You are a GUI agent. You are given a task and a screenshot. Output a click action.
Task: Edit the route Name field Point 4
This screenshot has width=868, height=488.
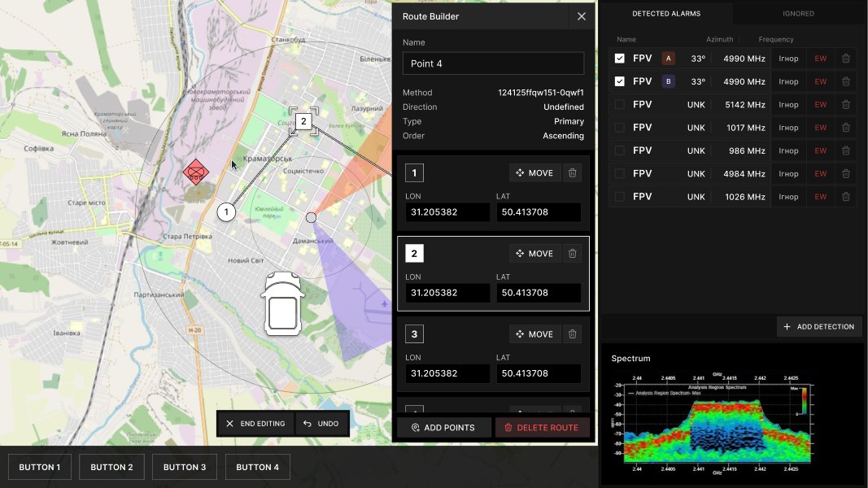point(493,63)
